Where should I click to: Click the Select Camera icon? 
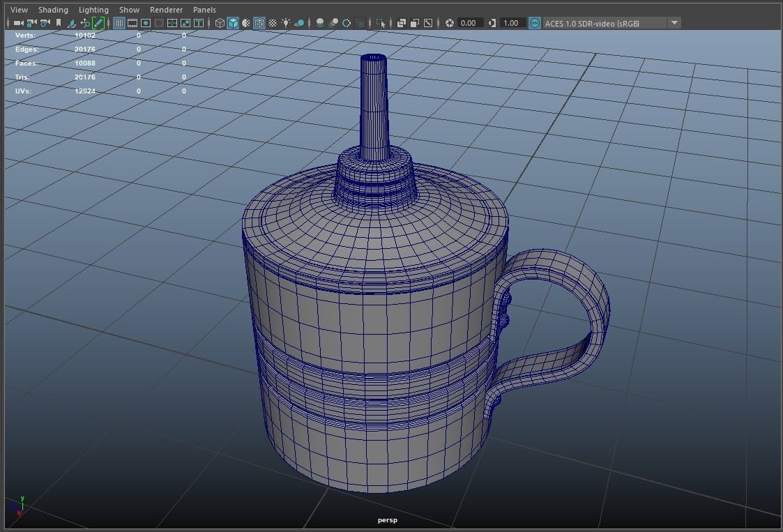click(x=18, y=23)
